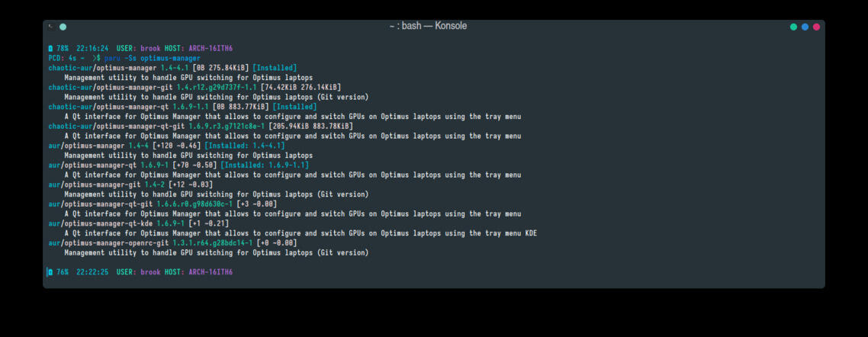This screenshot has height=337, width=868.
Task: Click the '[74.42KiB 276.14KiB]' size text
Action: click(x=301, y=88)
